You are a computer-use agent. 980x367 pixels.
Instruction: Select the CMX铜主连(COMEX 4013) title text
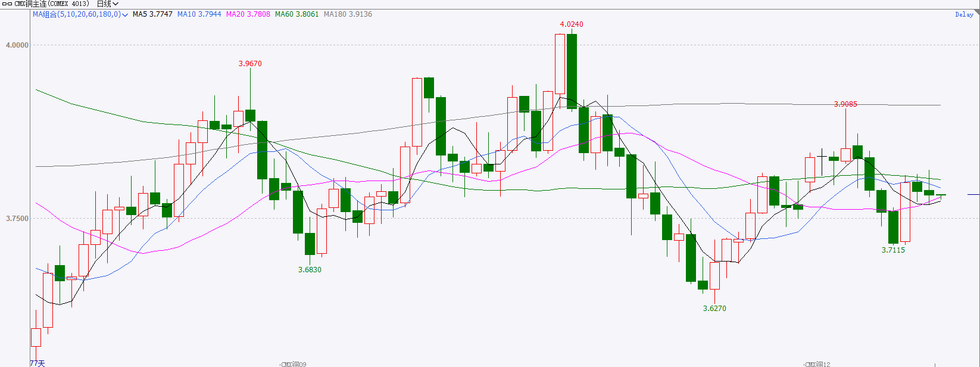coord(52,4)
